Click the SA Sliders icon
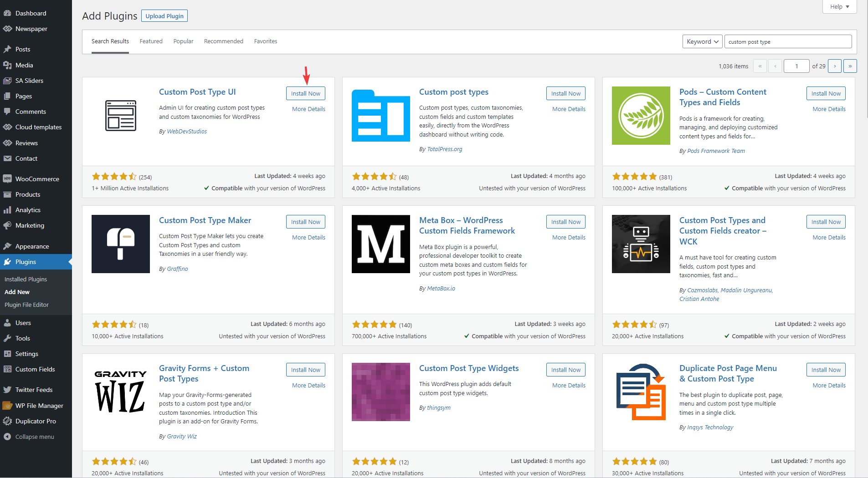This screenshot has height=478, width=868. pos(7,81)
